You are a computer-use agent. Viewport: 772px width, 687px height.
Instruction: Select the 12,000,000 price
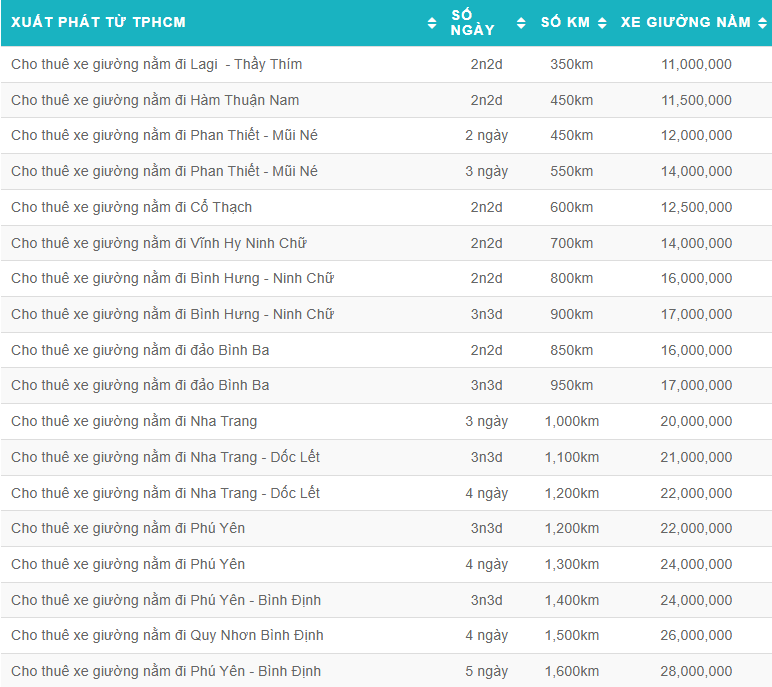coord(696,135)
